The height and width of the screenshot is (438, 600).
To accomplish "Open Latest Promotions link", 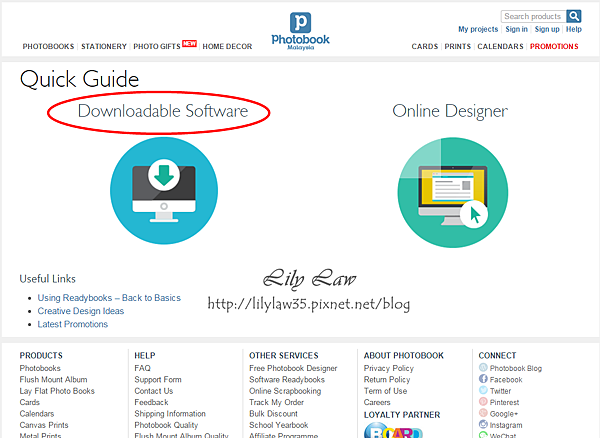I will coord(73,324).
